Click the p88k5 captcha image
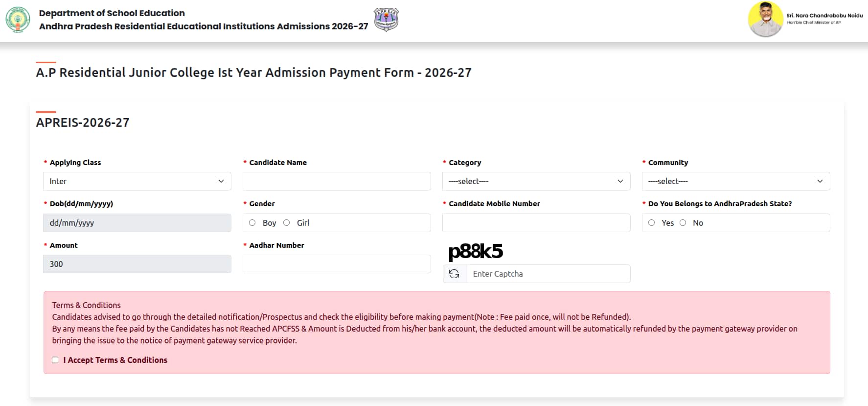The height and width of the screenshot is (406, 868). click(x=476, y=252)
